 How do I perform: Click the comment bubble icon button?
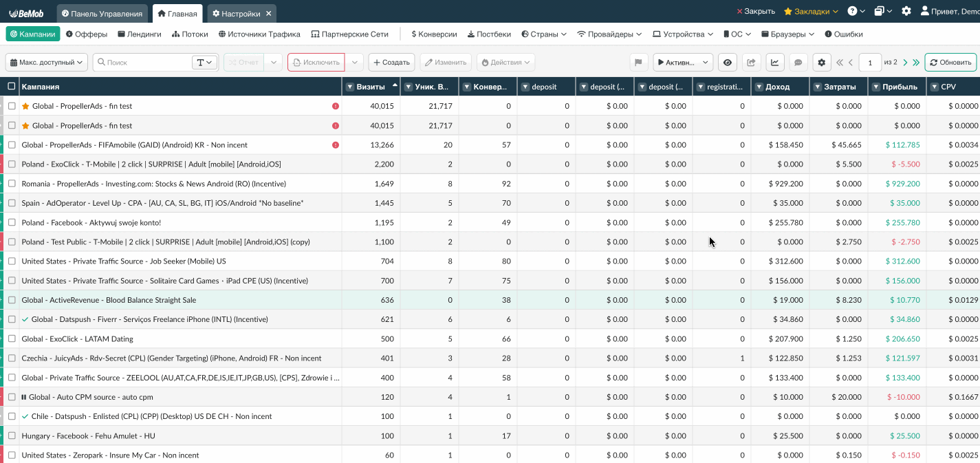(x=798, y=63)
